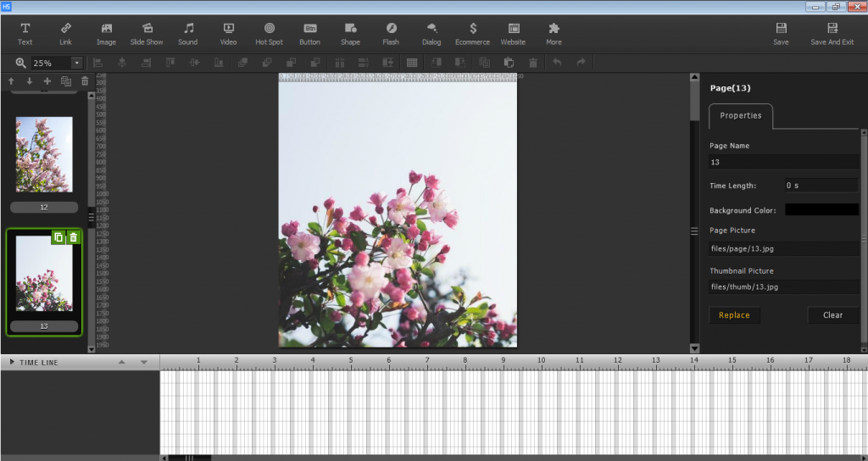Align selected objects to the top
The image size is (868, 461).
pos(170,63)
